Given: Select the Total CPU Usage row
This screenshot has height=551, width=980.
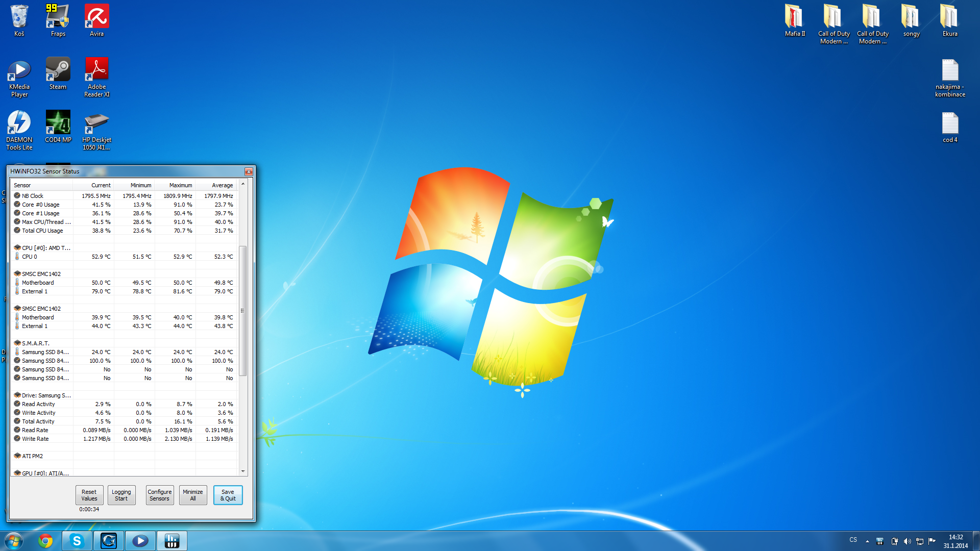Looking at the screenshot, I should [x=124, y=231].
